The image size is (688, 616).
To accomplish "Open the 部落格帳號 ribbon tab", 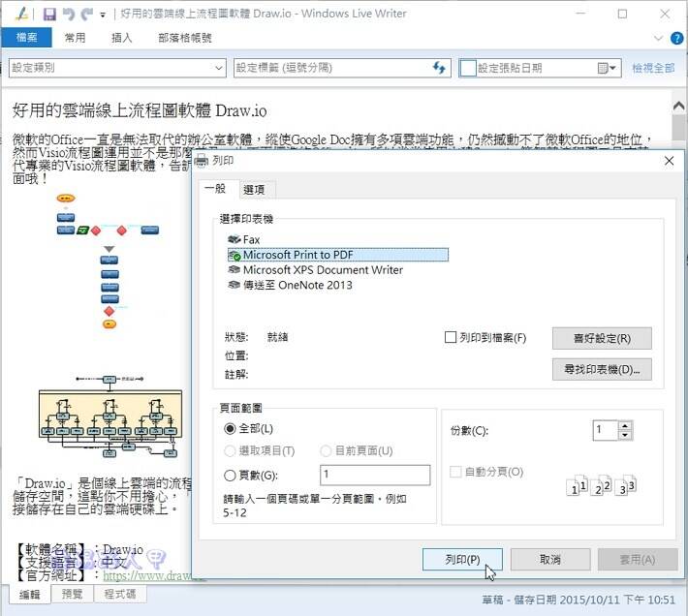I will 185,38.
